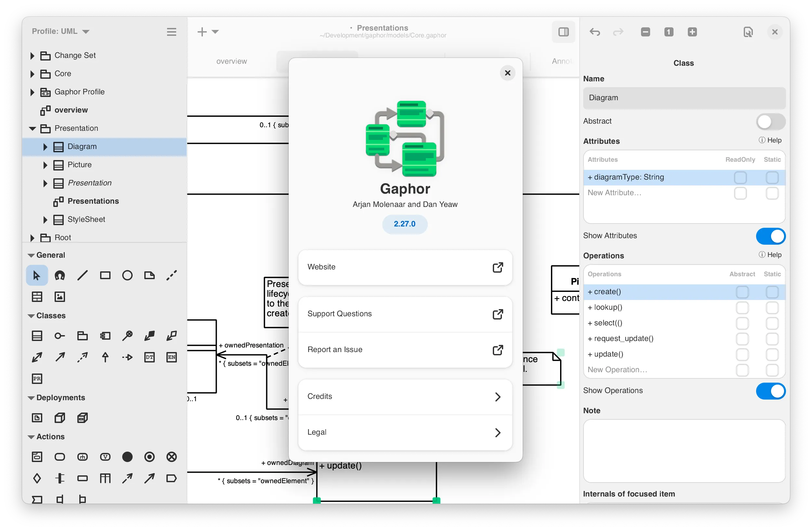Screen dimensions: 812x531
Task: Select the decision node diamond tool
Action: click(37, 478)
